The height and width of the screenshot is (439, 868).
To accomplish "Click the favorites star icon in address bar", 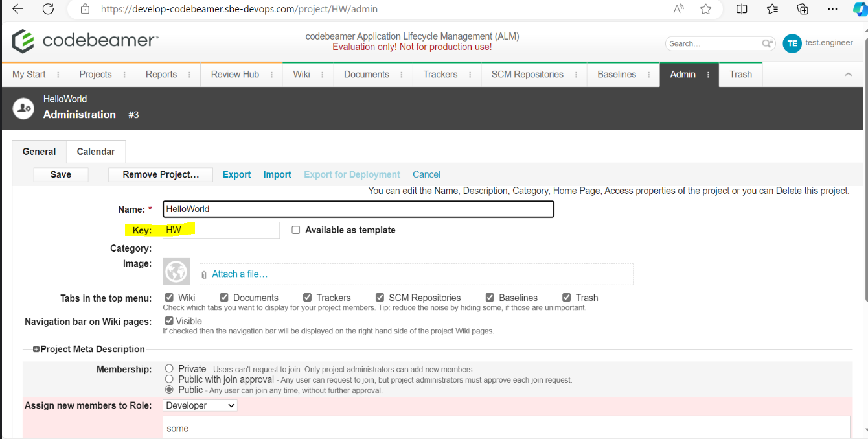I will tap(705, 9).
